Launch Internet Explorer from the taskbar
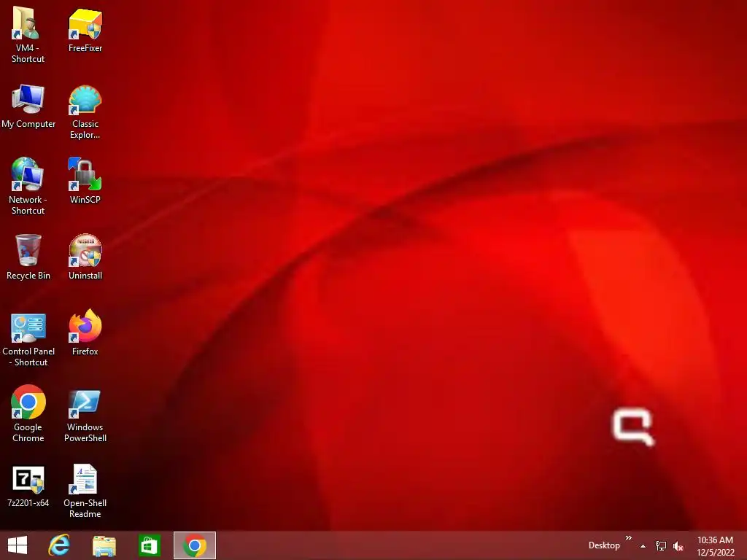This screenshot has height=560, width=747. [59, 545]
